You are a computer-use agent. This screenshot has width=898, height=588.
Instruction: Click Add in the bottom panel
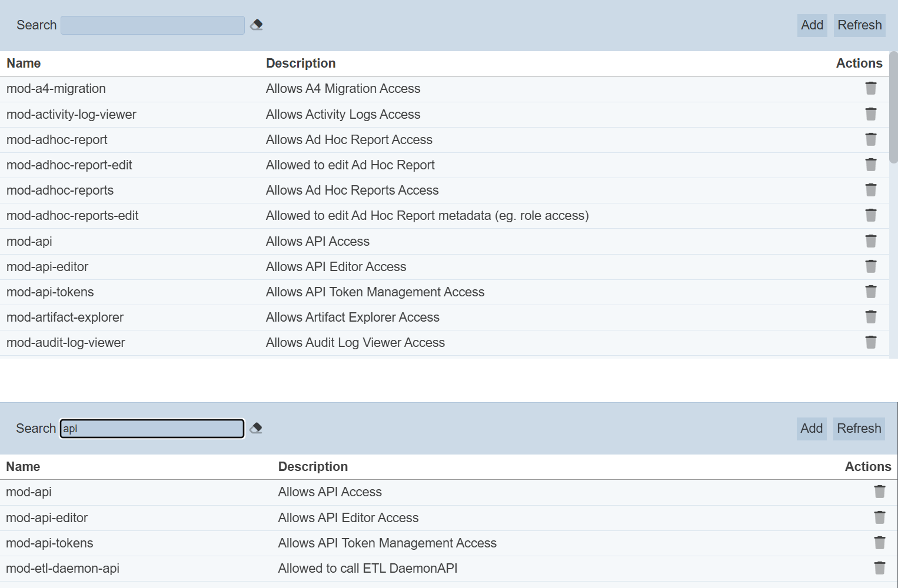pos(811,429)
